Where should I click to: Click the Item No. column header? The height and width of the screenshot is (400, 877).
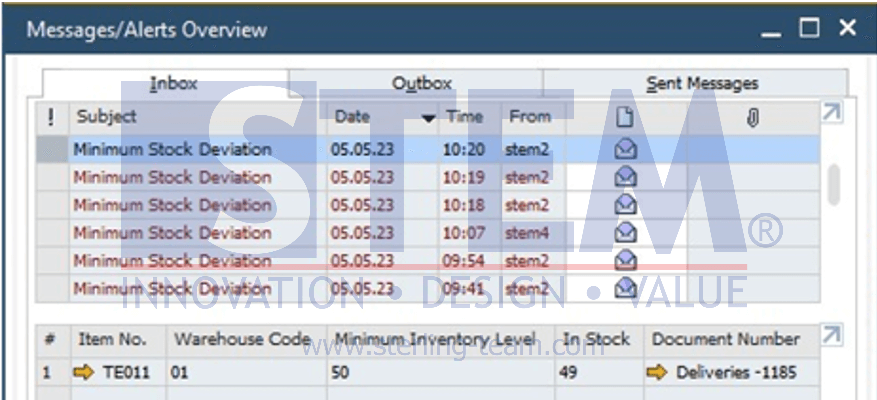point(118,340)
